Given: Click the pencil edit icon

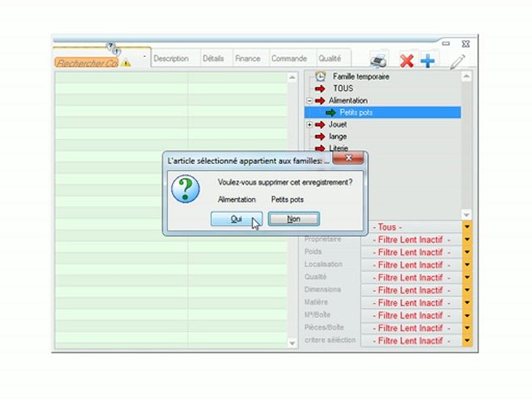Looking at the screenshot, I should 458,62.
